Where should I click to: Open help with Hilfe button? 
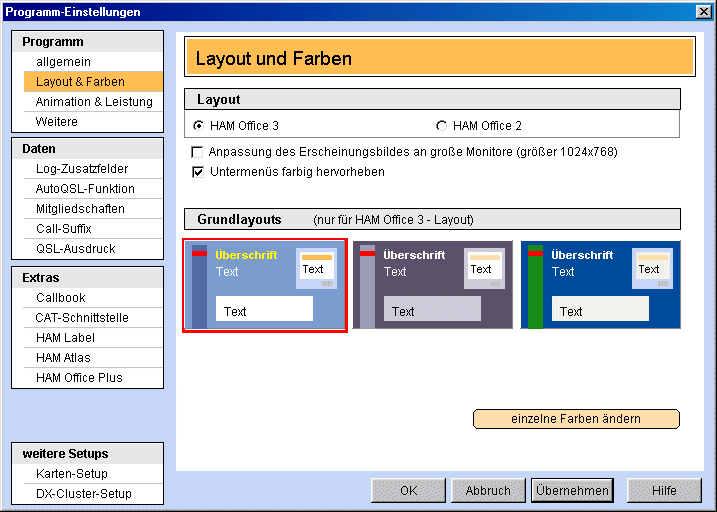(x=664, y=491)
